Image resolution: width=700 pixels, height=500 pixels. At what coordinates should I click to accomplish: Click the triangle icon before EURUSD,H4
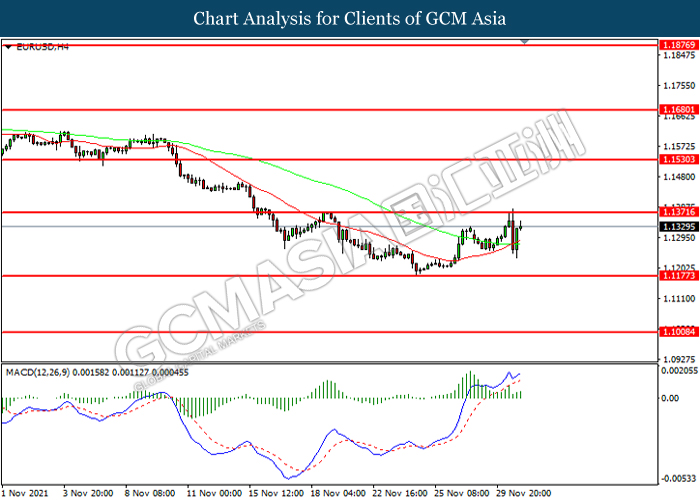[x=8, y=47]
